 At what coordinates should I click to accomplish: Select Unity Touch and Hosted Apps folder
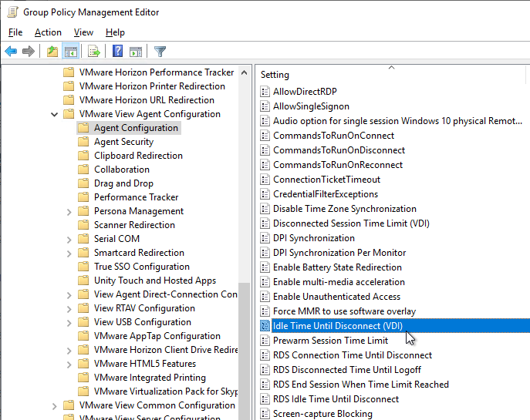pos(155,281)
